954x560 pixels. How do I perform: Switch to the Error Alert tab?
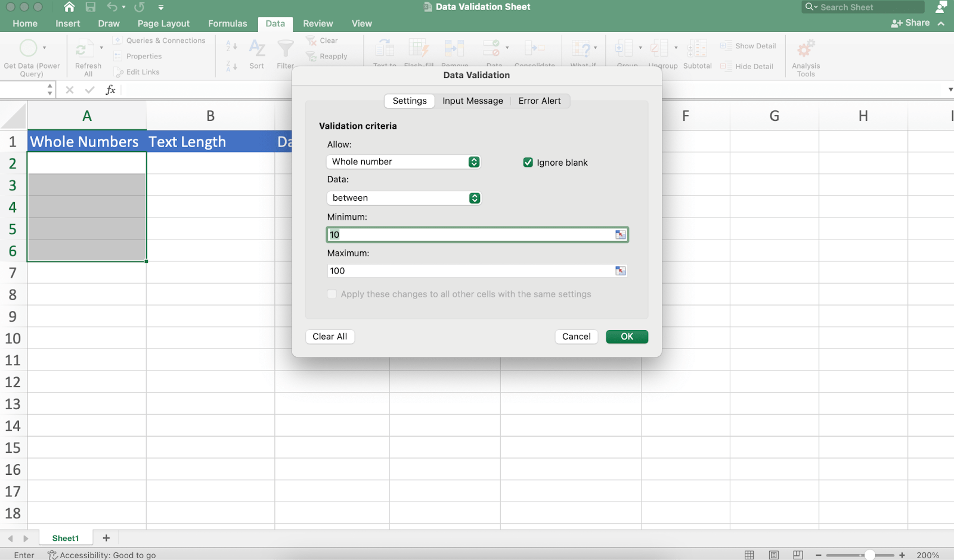[x=539, y=101]
